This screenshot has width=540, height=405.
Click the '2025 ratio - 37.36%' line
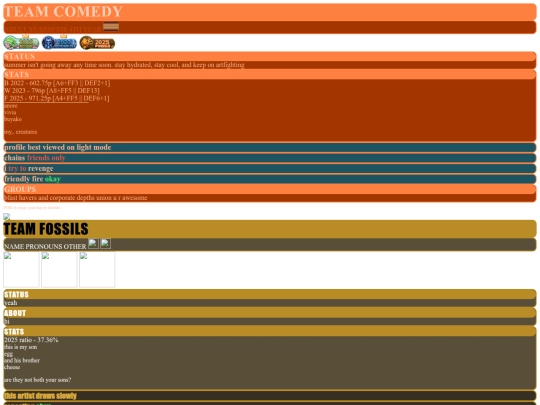[x=31, y=340]
